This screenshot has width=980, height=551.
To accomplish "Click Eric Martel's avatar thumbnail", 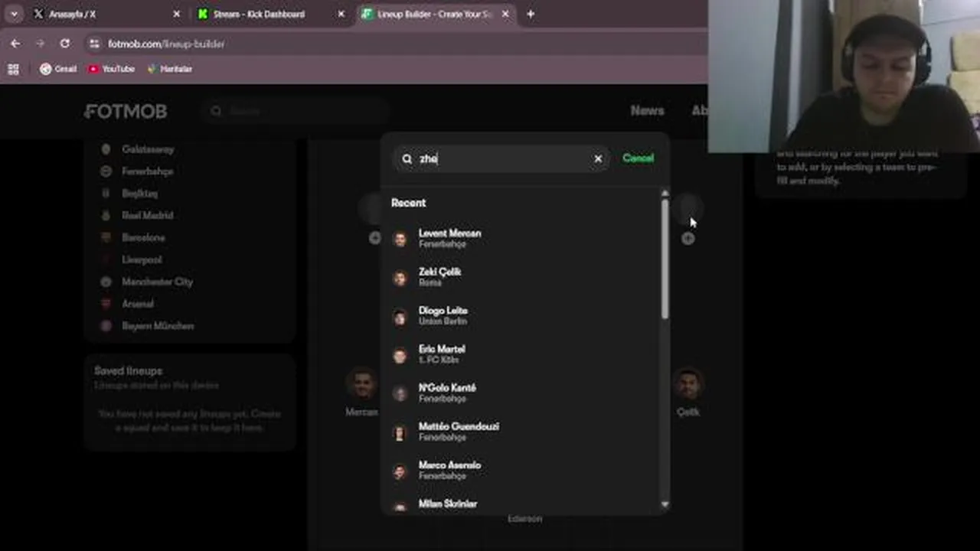I will click(x=400, y=355).
